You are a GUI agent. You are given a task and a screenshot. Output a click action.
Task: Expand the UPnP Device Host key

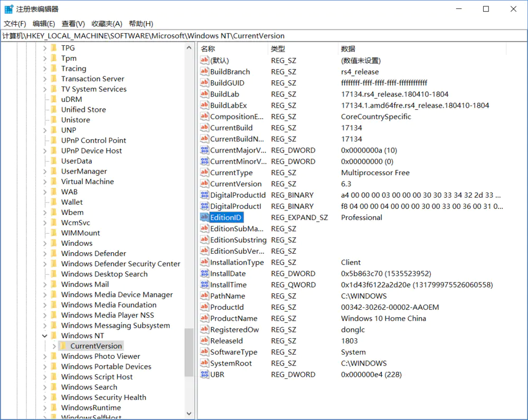45,151
